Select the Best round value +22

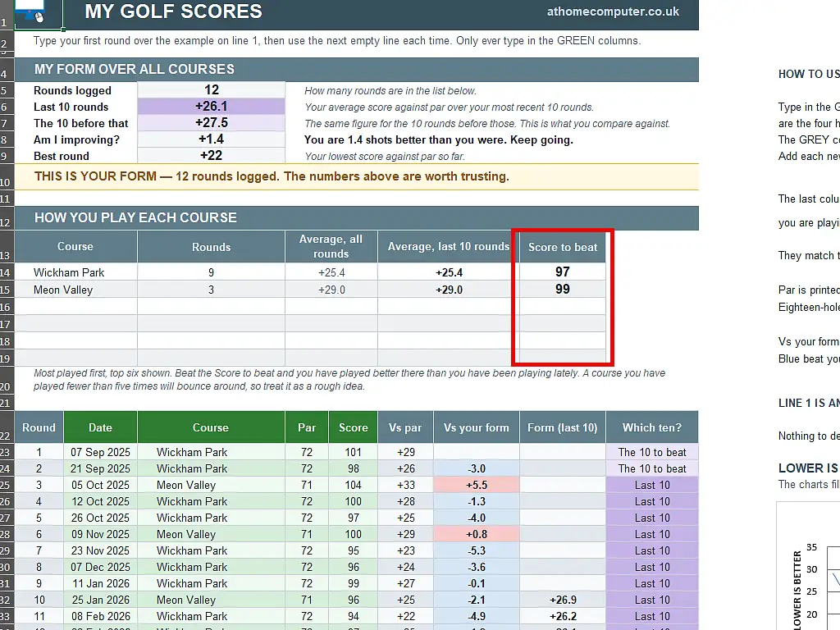click(x=211, y=155)
